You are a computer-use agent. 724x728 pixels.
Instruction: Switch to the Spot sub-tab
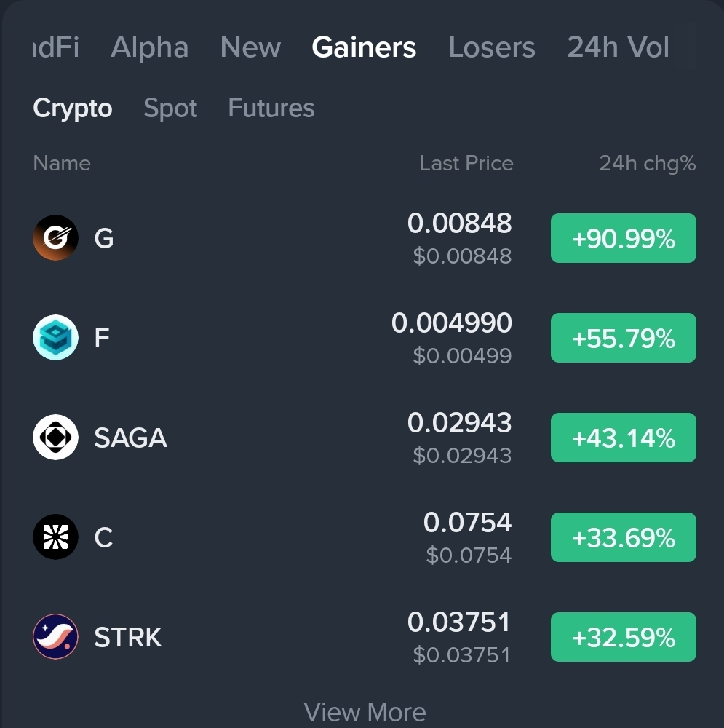(170, 108)
